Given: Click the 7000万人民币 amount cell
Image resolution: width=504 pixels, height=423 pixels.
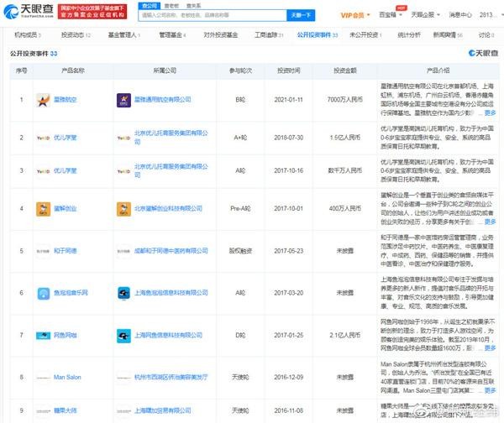Looking at the screenshot, I should point(345,100).
